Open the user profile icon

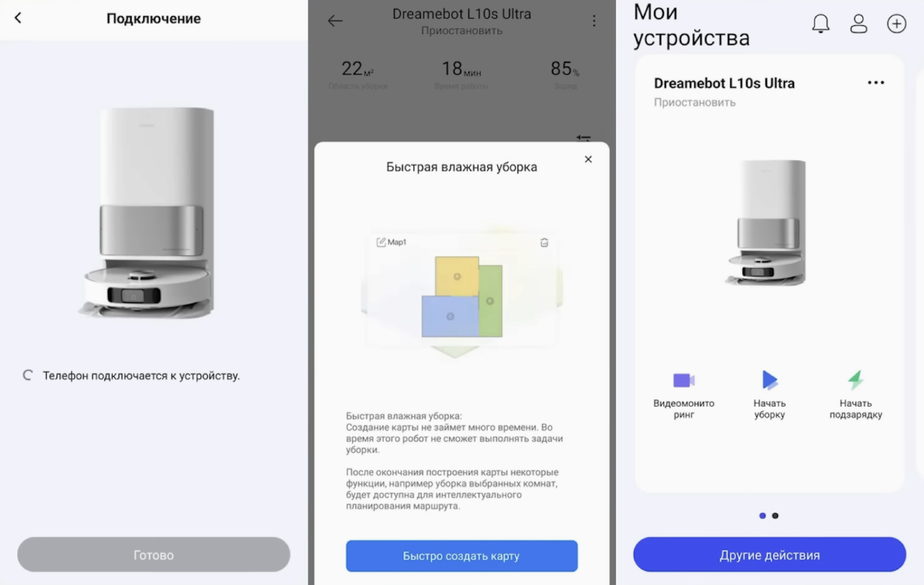point(858,24)
